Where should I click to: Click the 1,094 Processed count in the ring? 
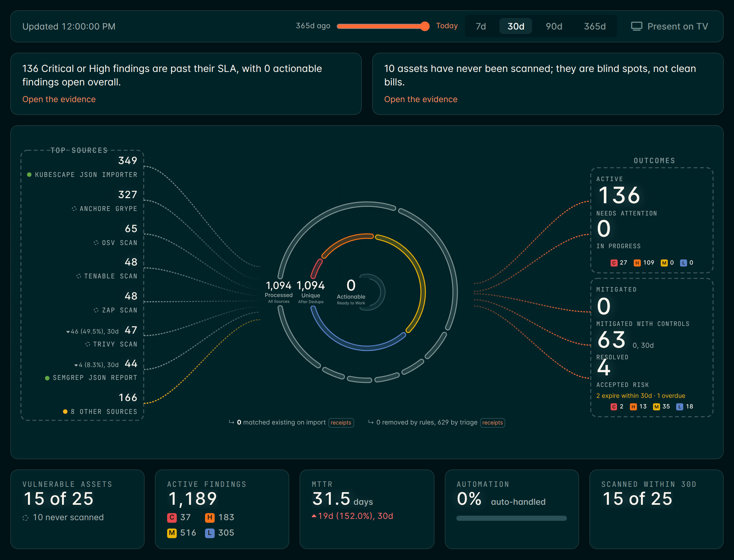coord(279,286)
